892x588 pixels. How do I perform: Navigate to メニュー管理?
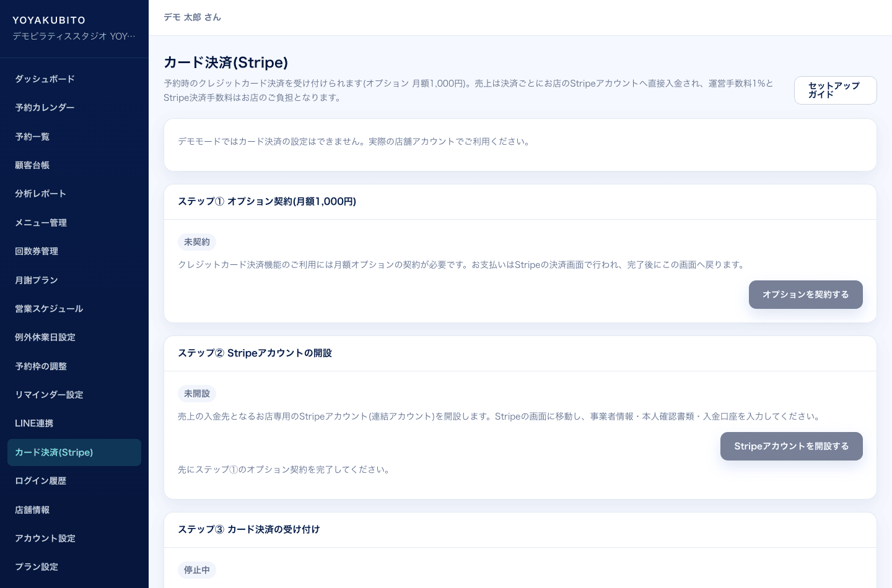(x=74, y=223)
